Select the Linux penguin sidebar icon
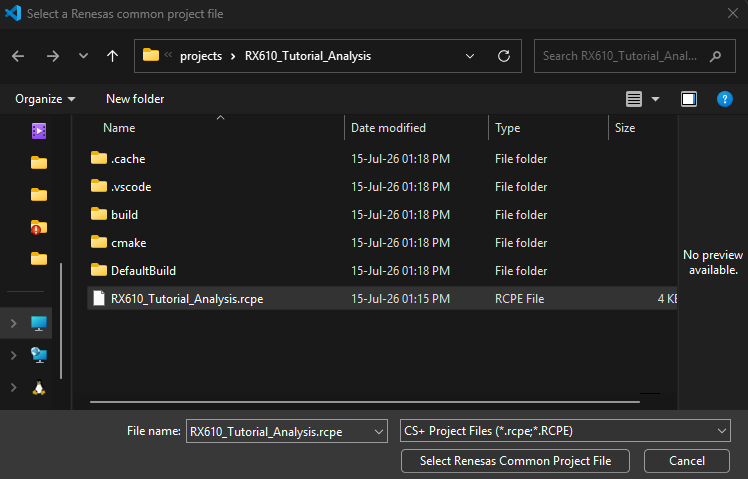This screenshot has height=479, width=748. point(39,387)
